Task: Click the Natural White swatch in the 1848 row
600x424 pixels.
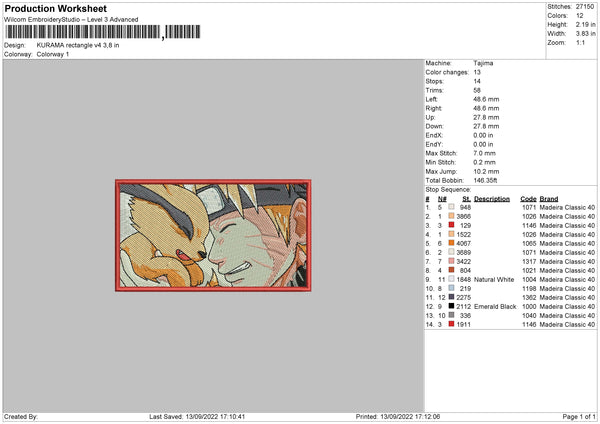Action: pos(452,279)
